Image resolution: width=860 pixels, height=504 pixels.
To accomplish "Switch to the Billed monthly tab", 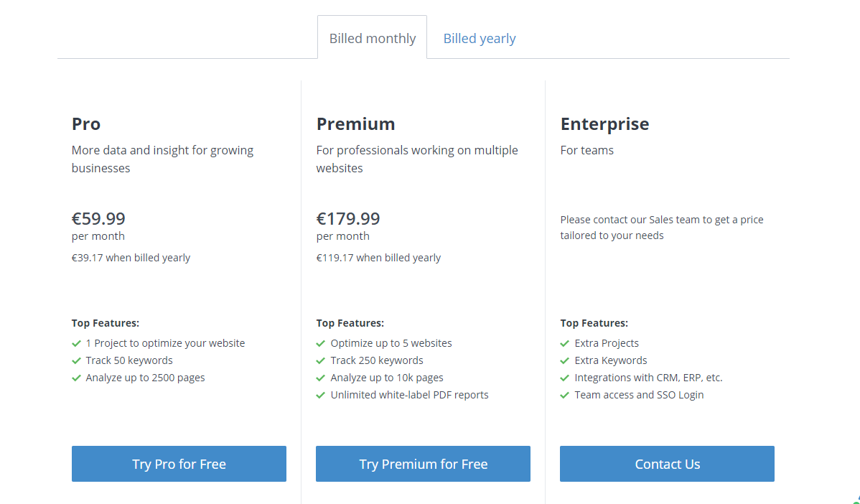I will pos(372,39).
